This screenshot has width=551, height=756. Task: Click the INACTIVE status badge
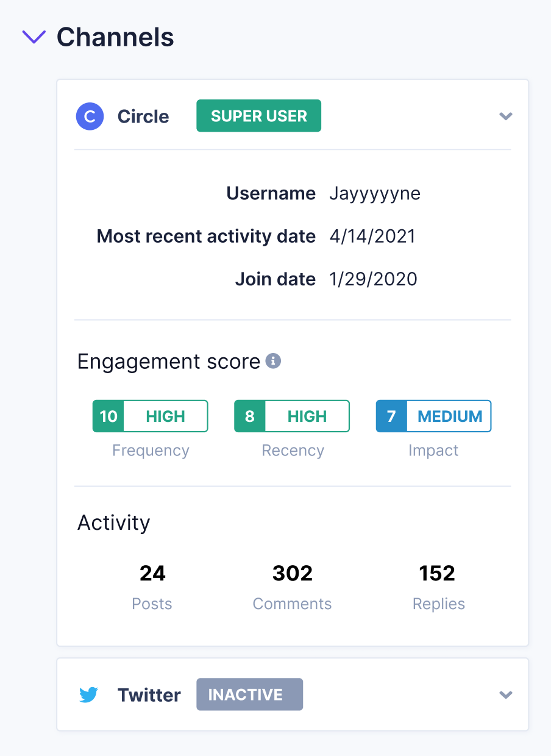pyautogui.click(x=249, y=694)
